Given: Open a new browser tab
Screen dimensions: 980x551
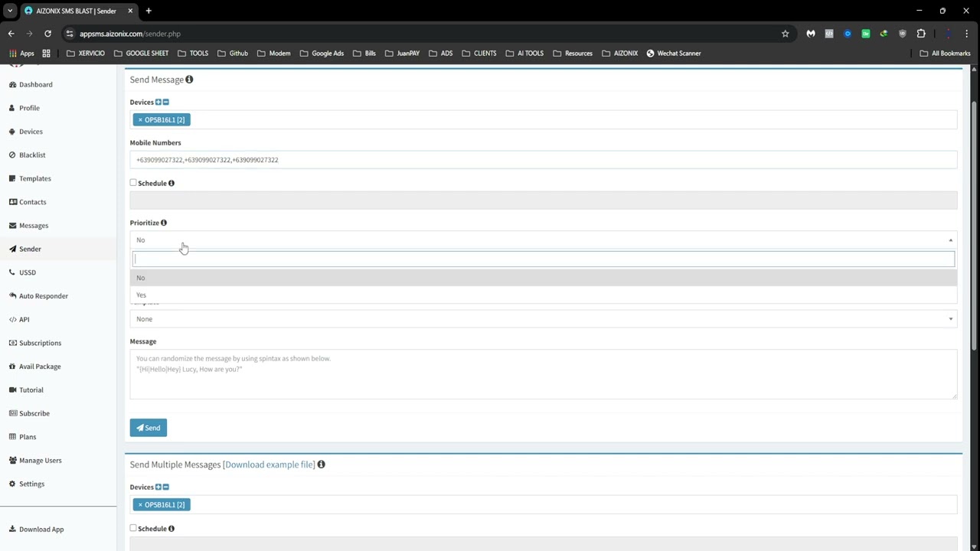Looking at the screenshot, I should pos(149,11).
